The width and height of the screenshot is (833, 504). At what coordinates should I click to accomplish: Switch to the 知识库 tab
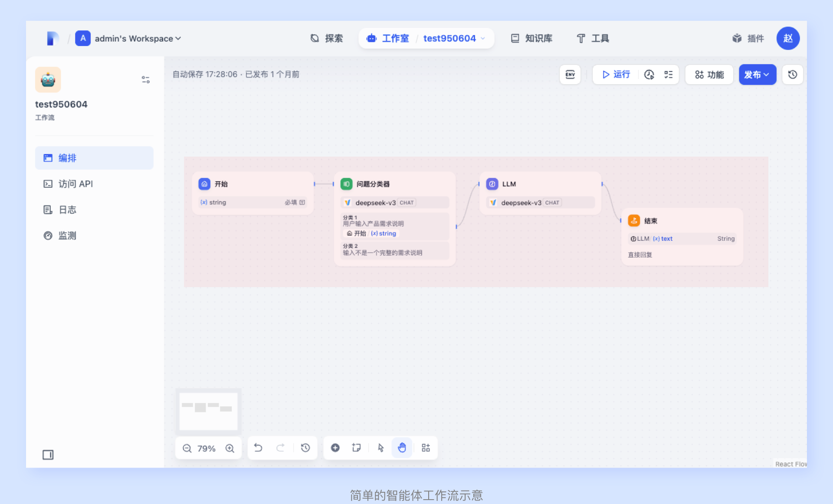[x=531, y=39]
